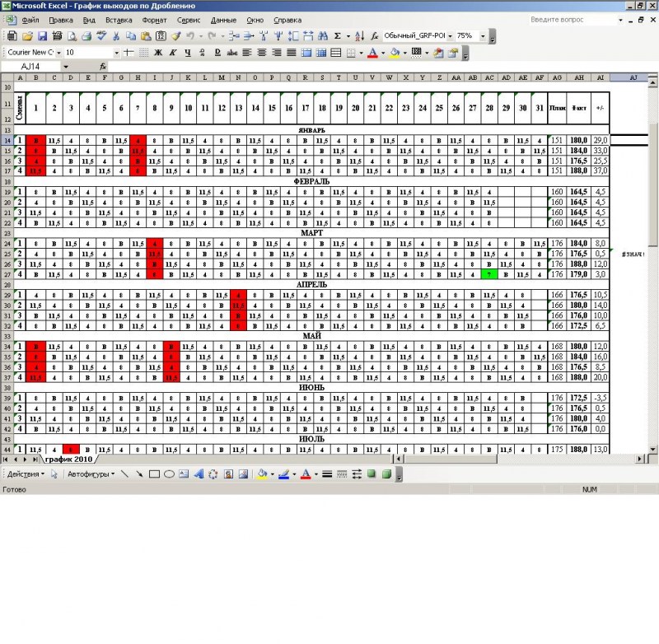
Task: Select row header 14
Action: point(7,140)
